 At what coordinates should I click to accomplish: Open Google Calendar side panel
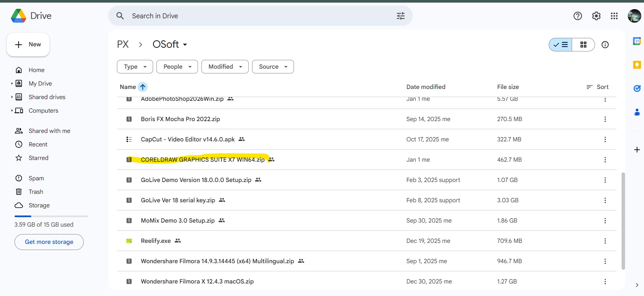tap(637, 41)
